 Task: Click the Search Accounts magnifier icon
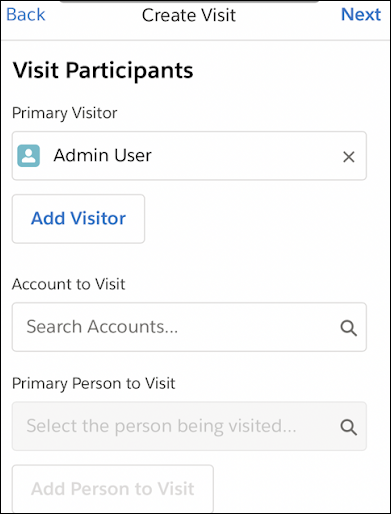point(349,328)
